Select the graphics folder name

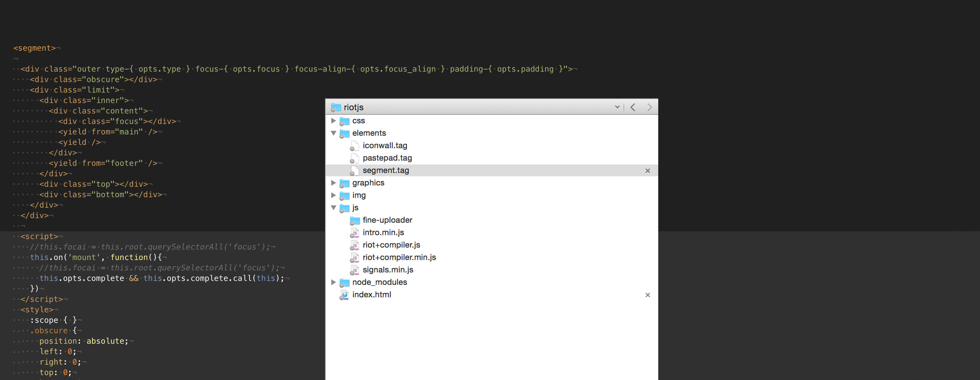click(368, 183)
